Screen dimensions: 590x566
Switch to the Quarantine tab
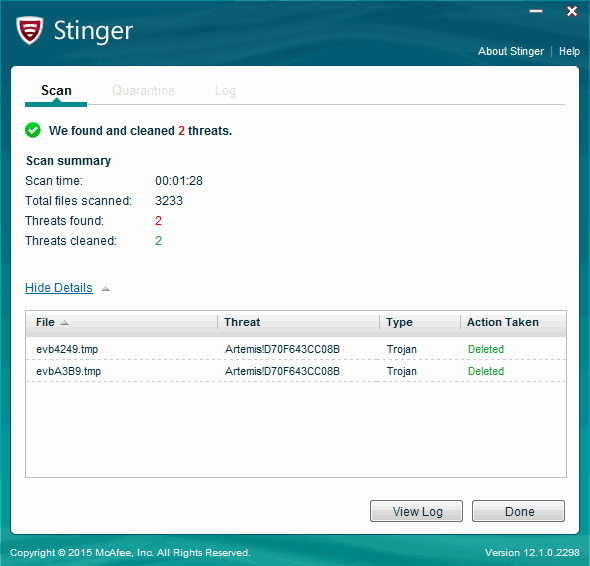pos(143,91)
